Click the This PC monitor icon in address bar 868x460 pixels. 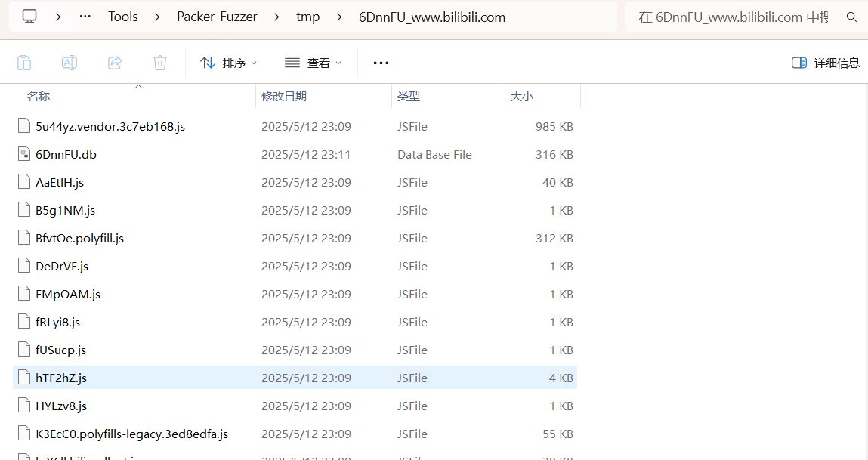tap(29, 17)
